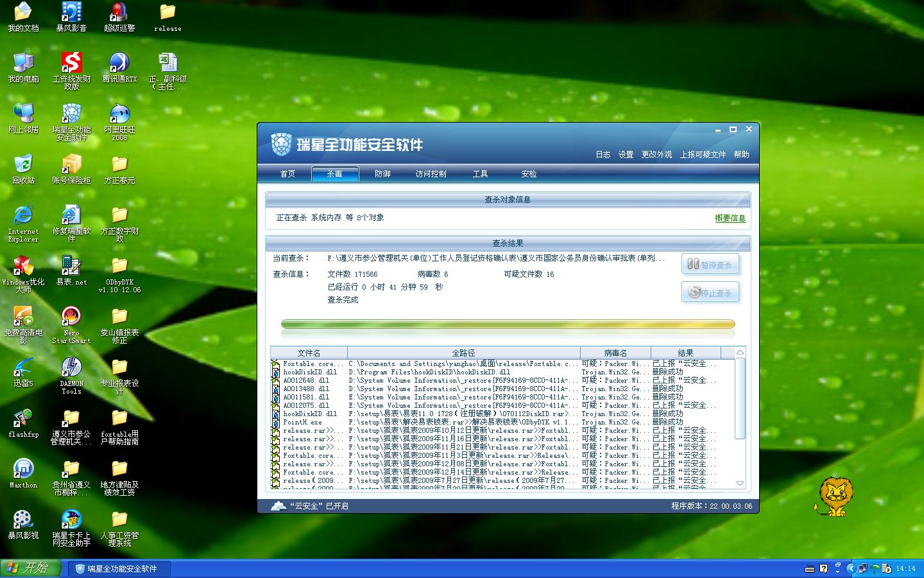Open the 易表.net desktop icon
Viewport: 924px width, 578px height.
tap(71, 270)
